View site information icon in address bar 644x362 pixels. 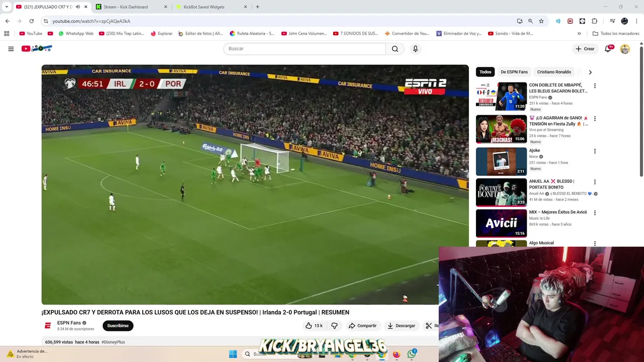(46, 21)
